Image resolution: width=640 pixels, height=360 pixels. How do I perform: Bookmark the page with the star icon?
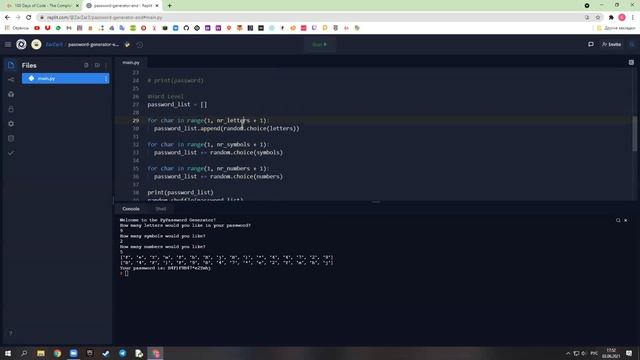point(598,18)
